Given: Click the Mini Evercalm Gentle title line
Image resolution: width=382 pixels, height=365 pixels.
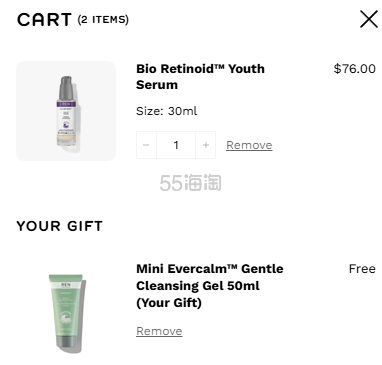Looking at the screenshot, I should 210,269.
